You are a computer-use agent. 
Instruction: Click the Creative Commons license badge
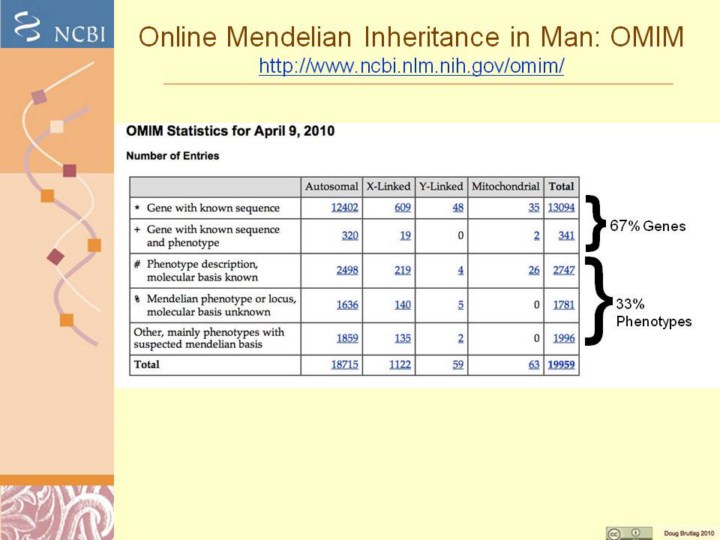coord(628,532)
